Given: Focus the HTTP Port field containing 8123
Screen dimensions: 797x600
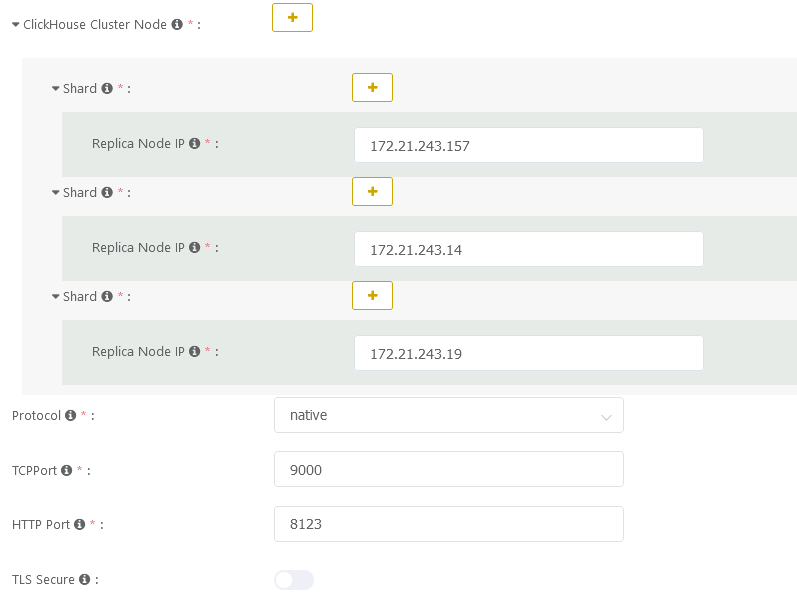Looking at the screenshot, I should (449, 524).
